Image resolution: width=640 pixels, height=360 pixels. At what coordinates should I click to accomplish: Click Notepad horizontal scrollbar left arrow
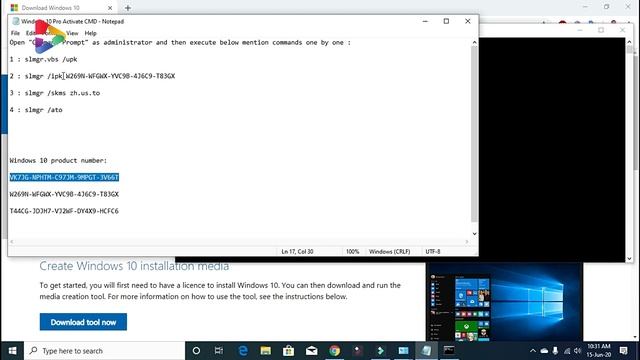pyautogui.click(x=11, y=242)
